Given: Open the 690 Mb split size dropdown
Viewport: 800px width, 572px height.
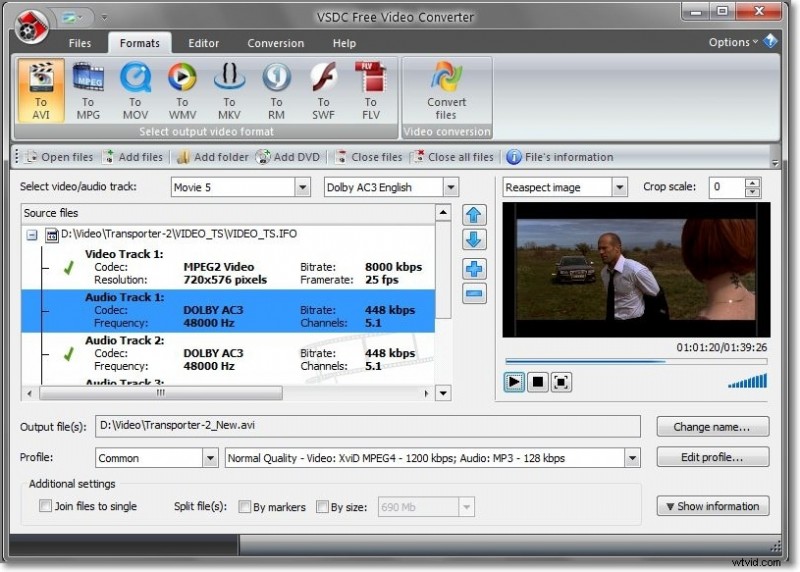Looking at the screenshot, I should [x=466, y=507].
